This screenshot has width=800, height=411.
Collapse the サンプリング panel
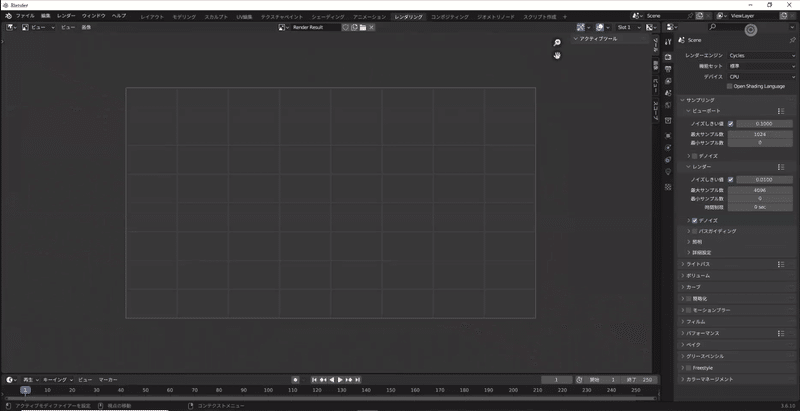pos(738,100)
